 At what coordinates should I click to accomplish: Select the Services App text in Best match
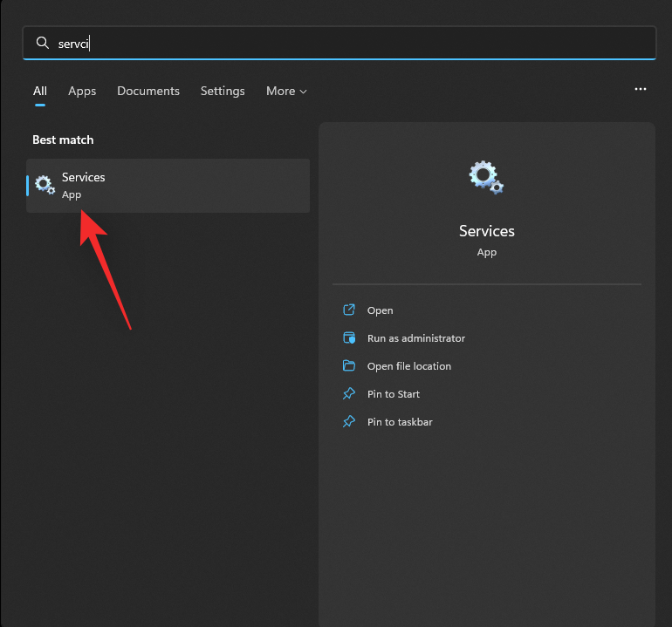pos(84,185)
